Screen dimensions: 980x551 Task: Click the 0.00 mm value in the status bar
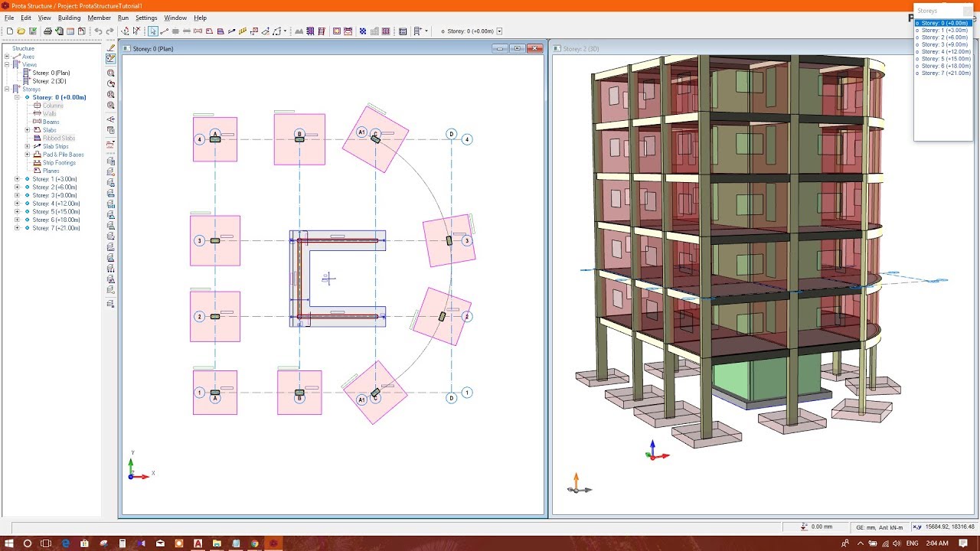click(823, 527)
